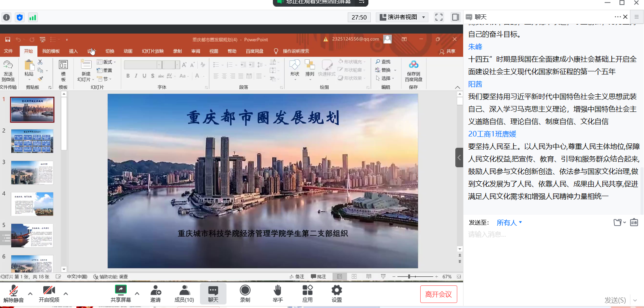Expand video options arrow beside 开启视频

65,294
